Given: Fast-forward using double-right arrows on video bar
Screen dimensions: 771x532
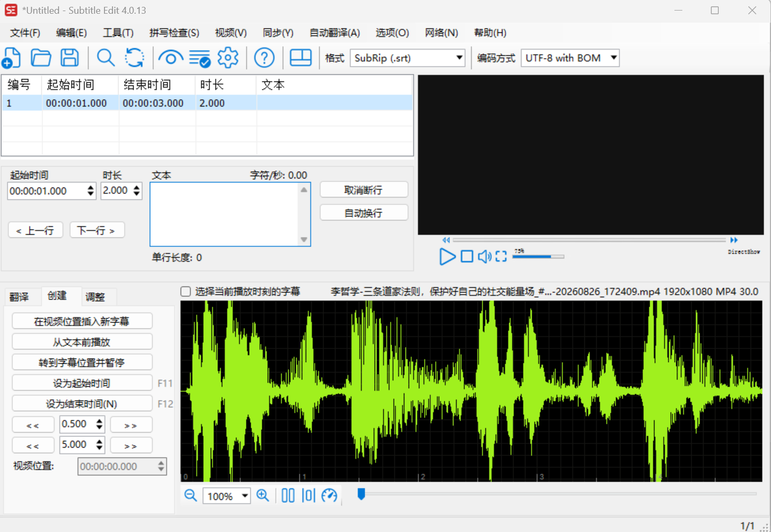Looking at the screenshot, I should tap(734, 240).
